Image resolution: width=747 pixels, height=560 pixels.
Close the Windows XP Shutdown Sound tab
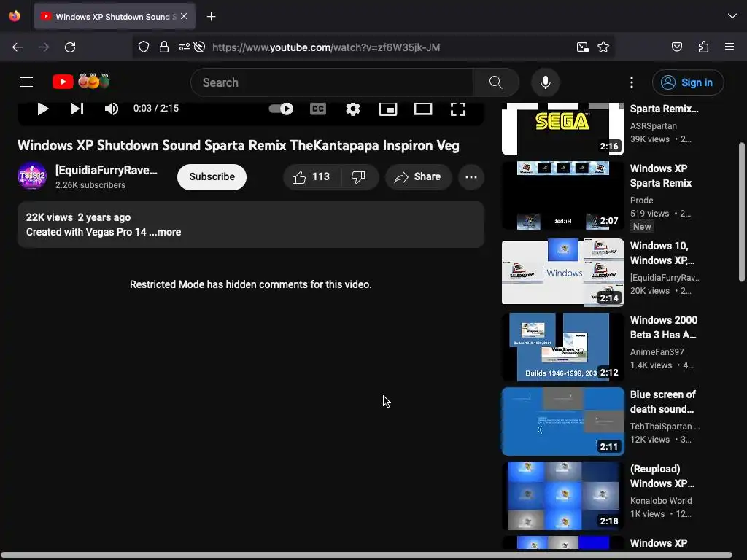click(184, 16)
